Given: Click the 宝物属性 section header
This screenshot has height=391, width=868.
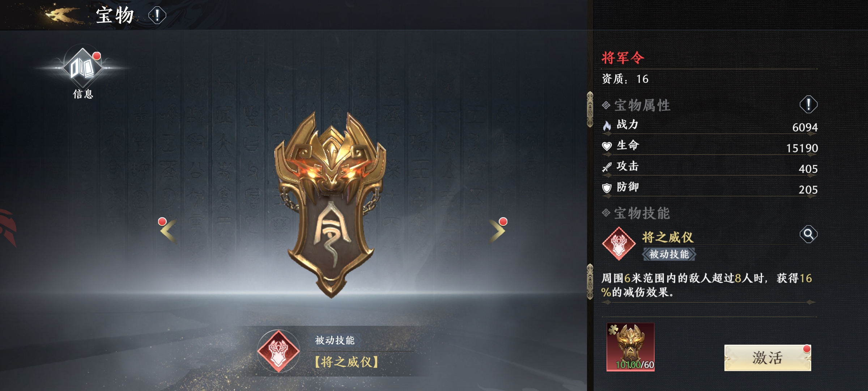Looking at the screenshot, I should [x=636, y=105].
